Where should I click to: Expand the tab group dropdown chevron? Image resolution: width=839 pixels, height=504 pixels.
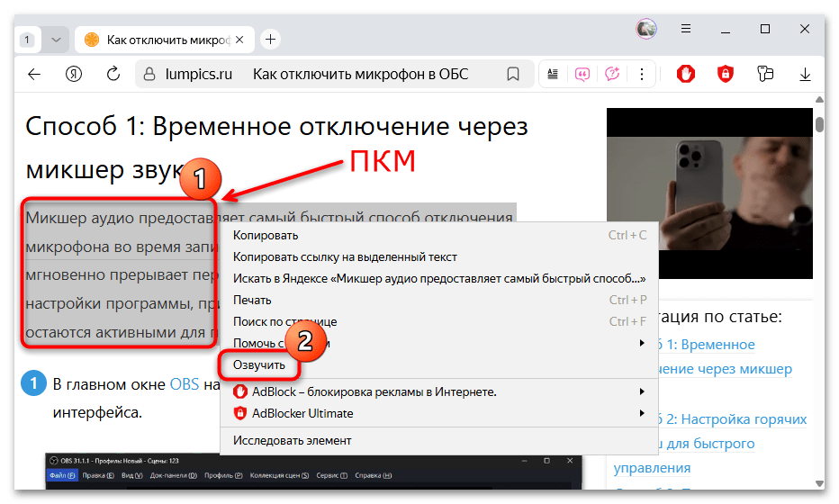pyautogui.click(x=56, y=40)
